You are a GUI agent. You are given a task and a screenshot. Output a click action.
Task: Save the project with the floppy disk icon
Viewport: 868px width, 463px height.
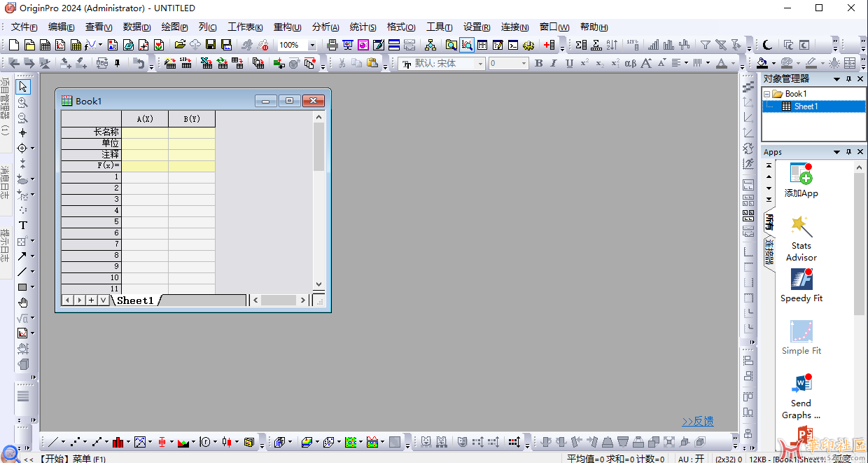pyautogui.click(x=211, y=45)
